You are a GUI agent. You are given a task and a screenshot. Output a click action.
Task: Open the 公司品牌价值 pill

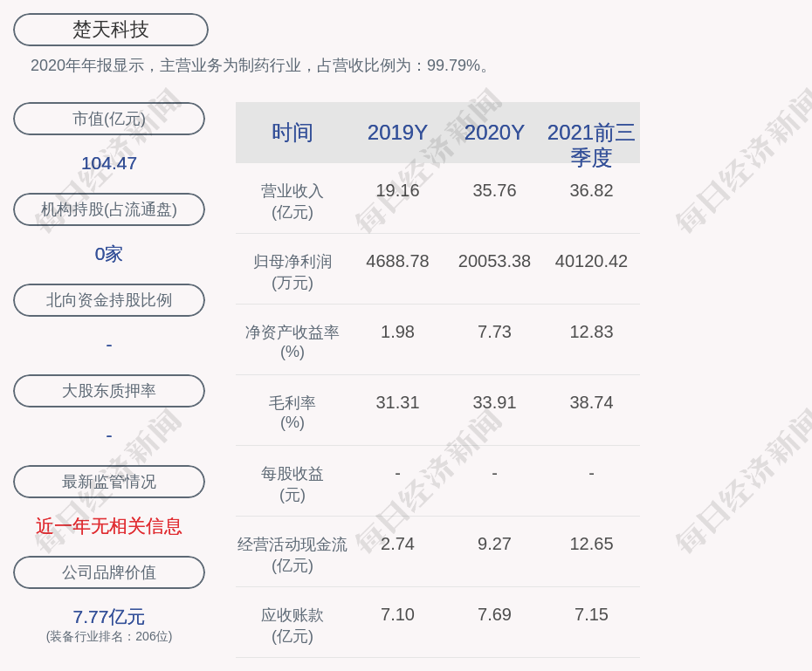[x=109, y=572]
